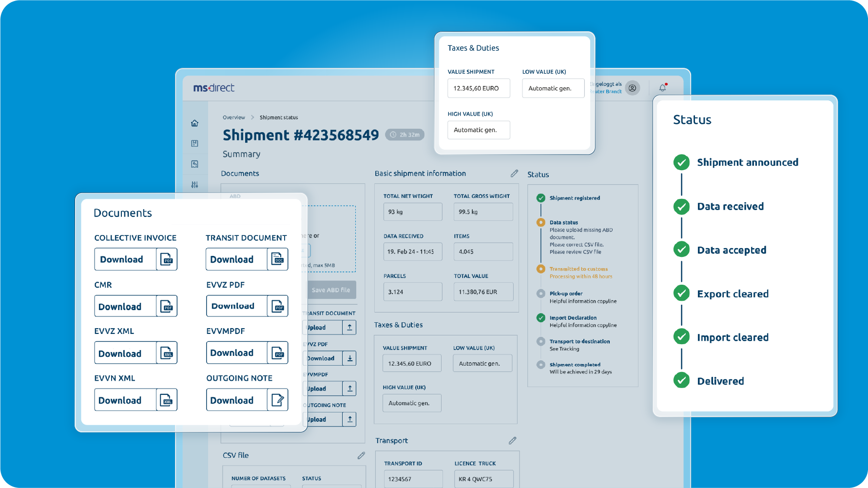Viewport: 868px width, 488px height.
Task: Click the Total Value field
Action: [483, 292]
